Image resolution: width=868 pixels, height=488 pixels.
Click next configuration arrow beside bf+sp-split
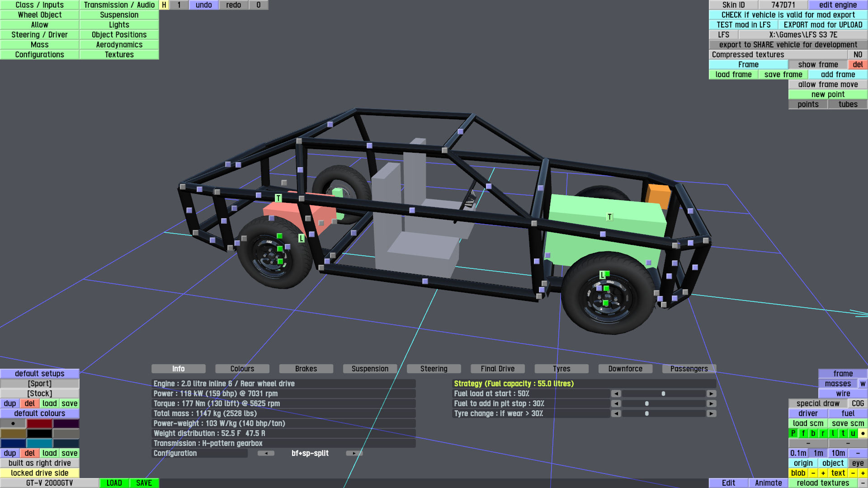coord(354,453)
